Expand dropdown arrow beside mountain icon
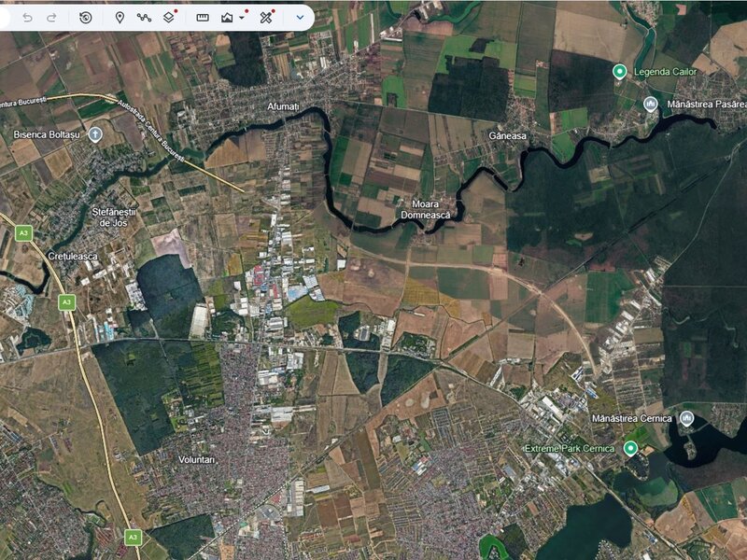Screen dimensions: 747x560 coord(242,18)
